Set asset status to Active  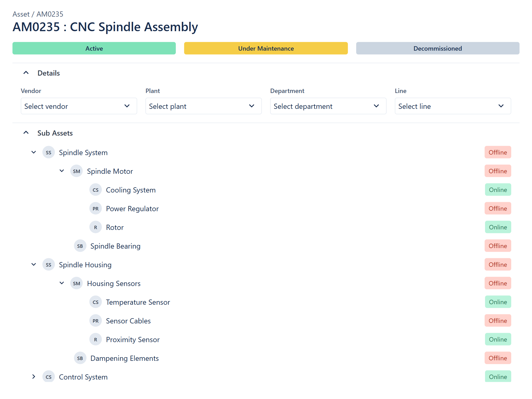(x=94, y=48)
